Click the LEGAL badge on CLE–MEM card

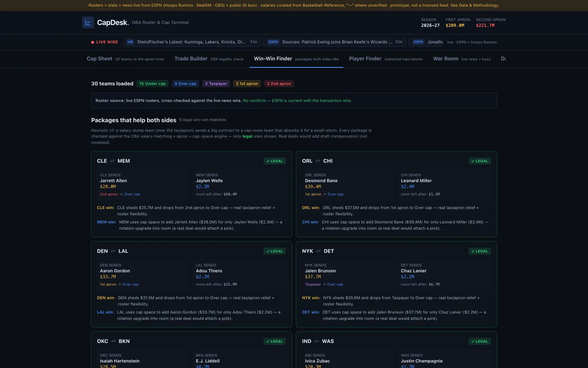pyautogui.click(x=275, y=161)
